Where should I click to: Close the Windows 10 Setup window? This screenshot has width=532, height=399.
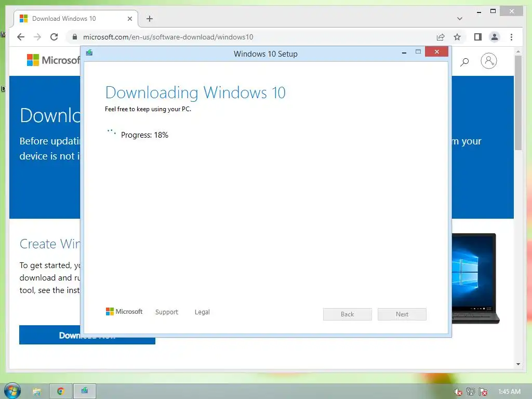[436, 51]
